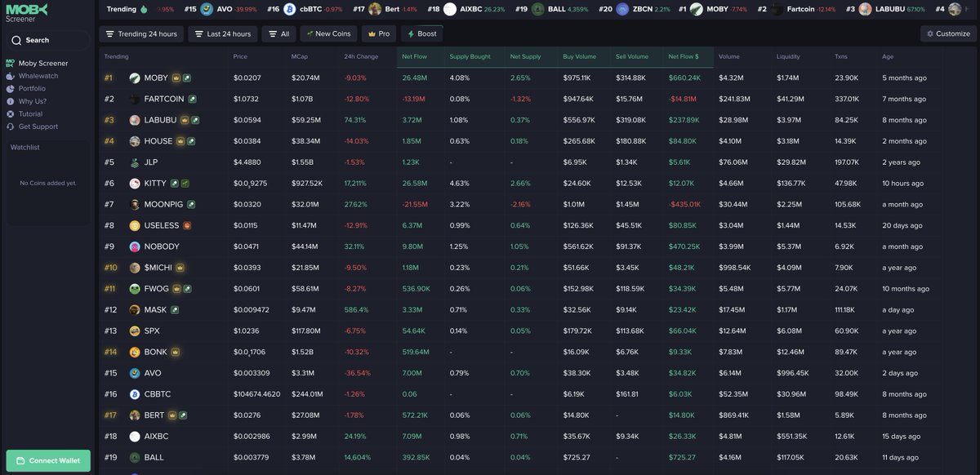This screenshot has width=980, height=475.
Task: Sort by the Sell Volume column header
Action: (x=632, y=56)
